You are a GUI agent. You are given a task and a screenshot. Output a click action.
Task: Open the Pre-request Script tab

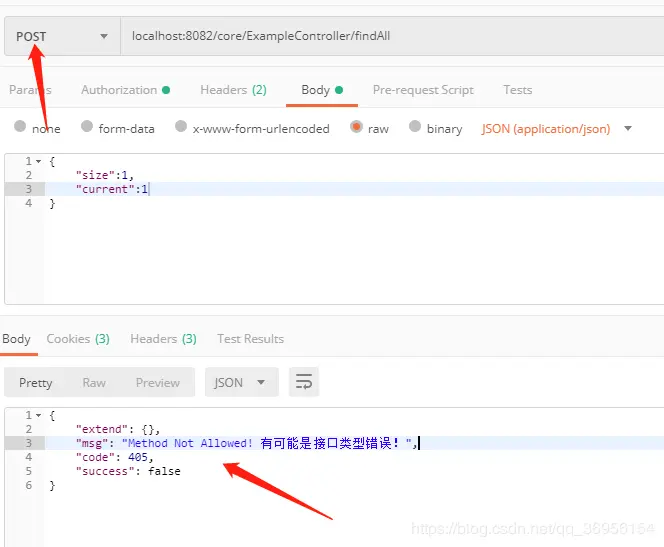click(x=423, y=90)
